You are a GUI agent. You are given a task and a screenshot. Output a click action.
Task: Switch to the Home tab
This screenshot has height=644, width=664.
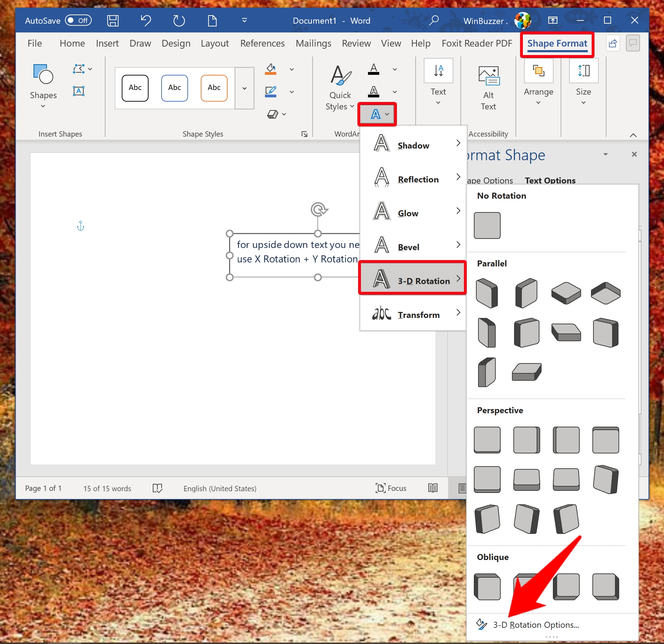(72, 43)
